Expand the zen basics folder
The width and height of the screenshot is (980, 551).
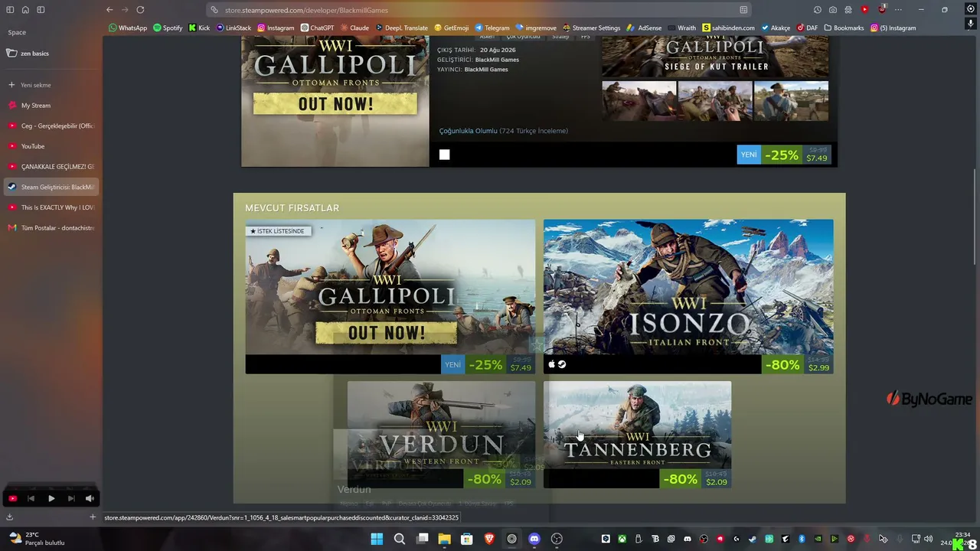tap(51, 54)
